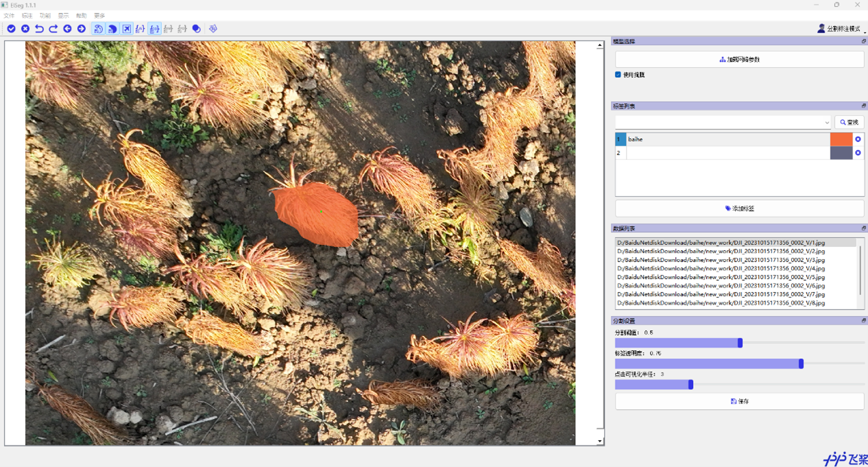868x467 pixels.
Task: Click the delete icon next to baihe label
Action: tap(858, 139)
